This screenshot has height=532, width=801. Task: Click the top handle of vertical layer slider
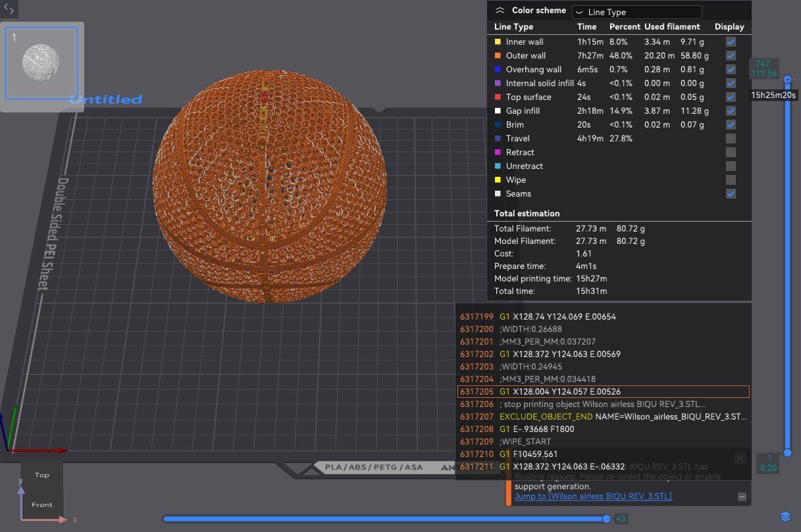[787, 80]
